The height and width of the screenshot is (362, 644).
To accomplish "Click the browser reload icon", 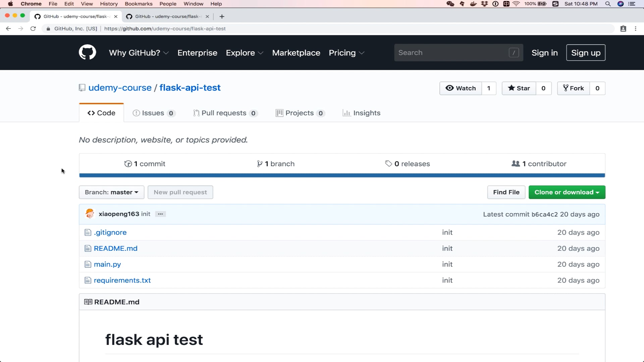I will pyautogui.click(x=33, y=29).
